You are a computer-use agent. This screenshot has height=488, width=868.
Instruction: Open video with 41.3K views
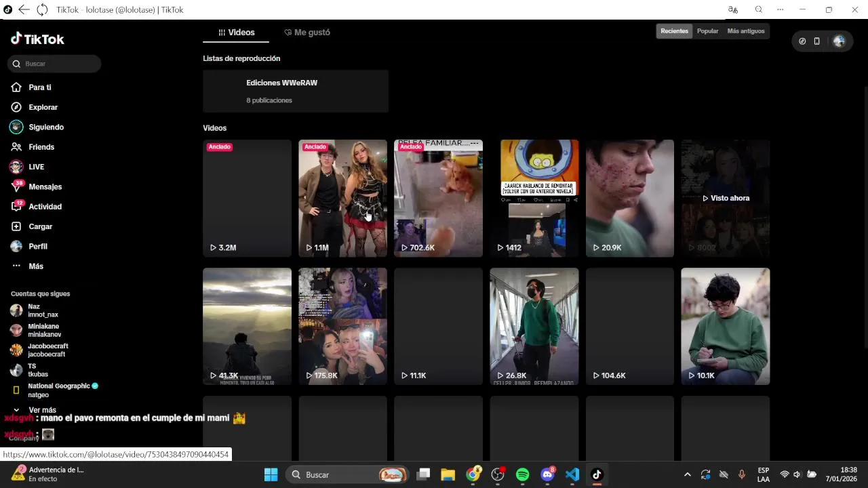pos(247,326)
